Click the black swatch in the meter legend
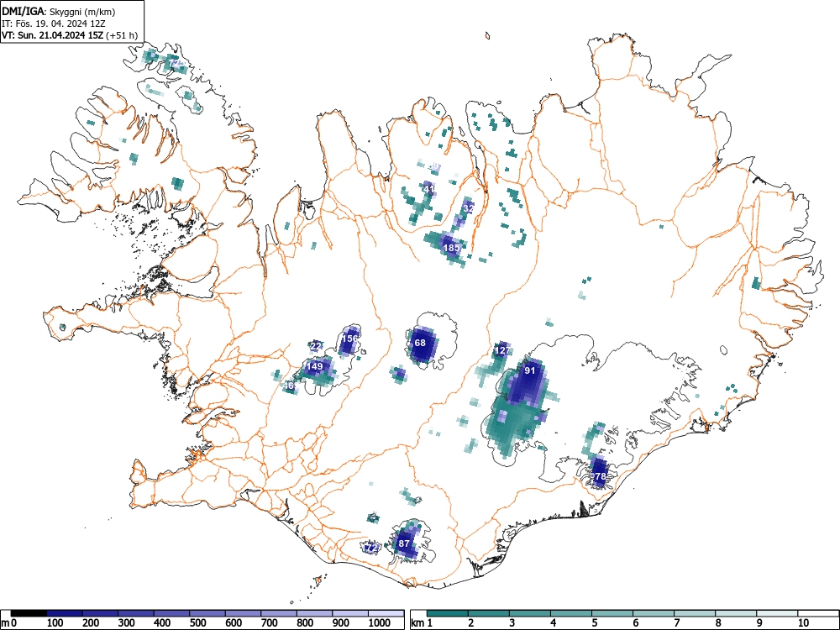Image resolution: width=840 pixels, height=630 pixels. click(29, 613)
